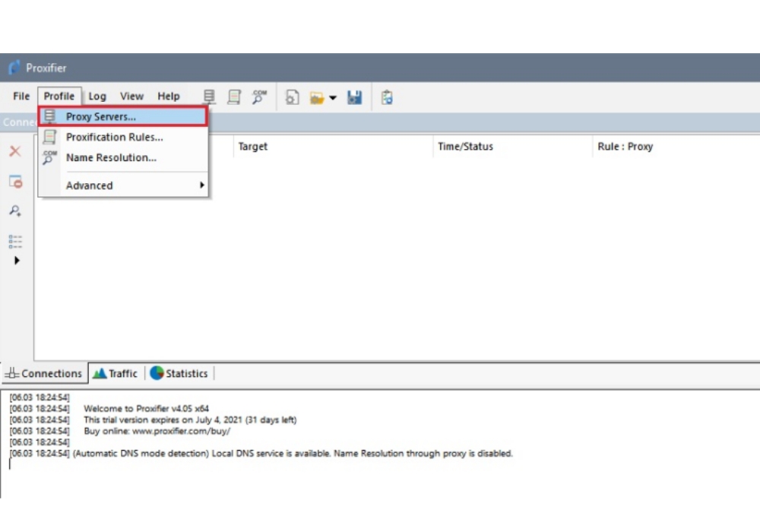Click the Proxifier logo in title bar
This screenshot has width=760, height=532.
point(14,68)
